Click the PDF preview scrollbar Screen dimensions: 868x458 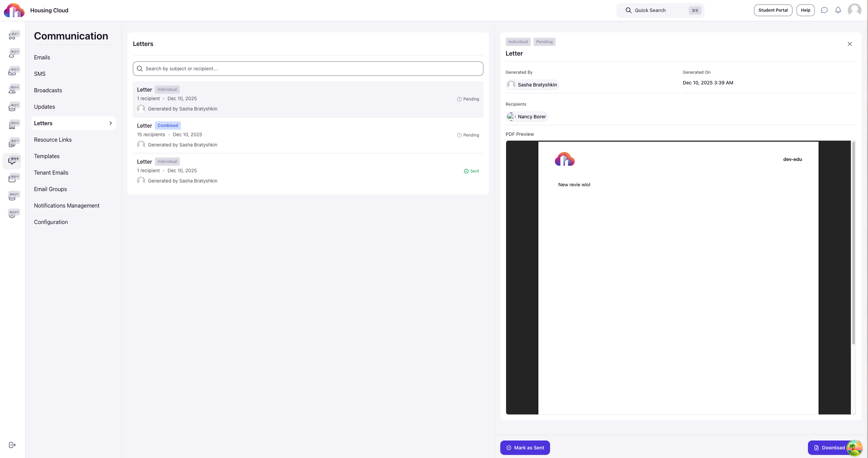(854, 243)
